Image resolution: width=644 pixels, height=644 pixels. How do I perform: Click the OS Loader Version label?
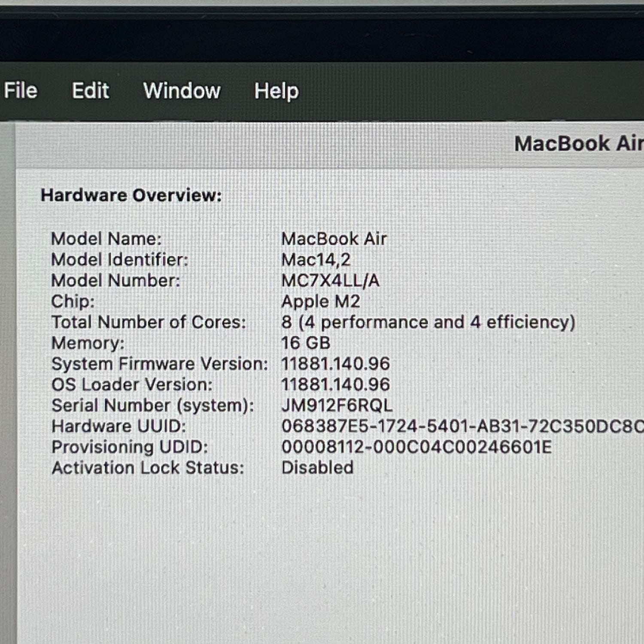click(132, 385)
